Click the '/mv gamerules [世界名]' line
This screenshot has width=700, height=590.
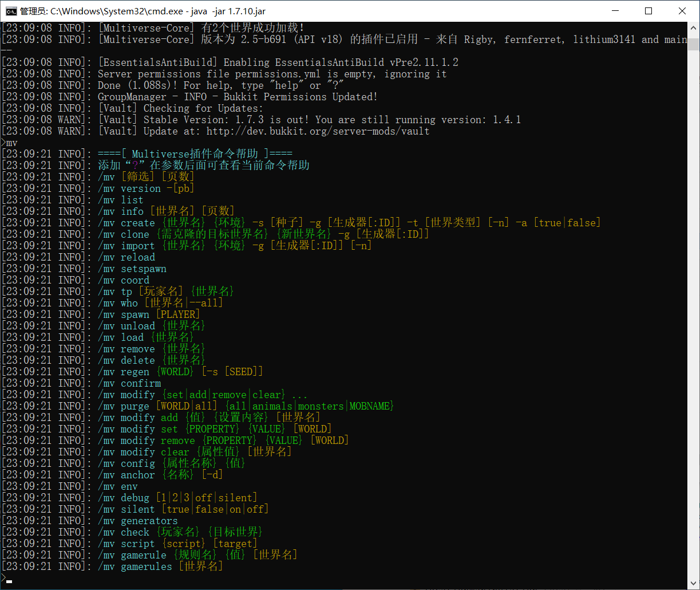click(112, 567)
